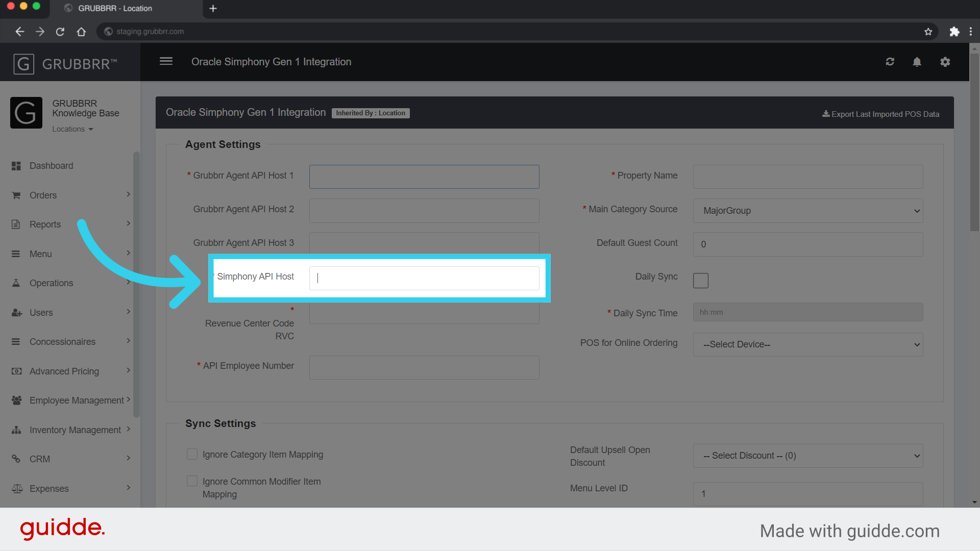The image size is (980, 551).
Task: Open the browser three-dot menu
Action: tap(970, 32)
